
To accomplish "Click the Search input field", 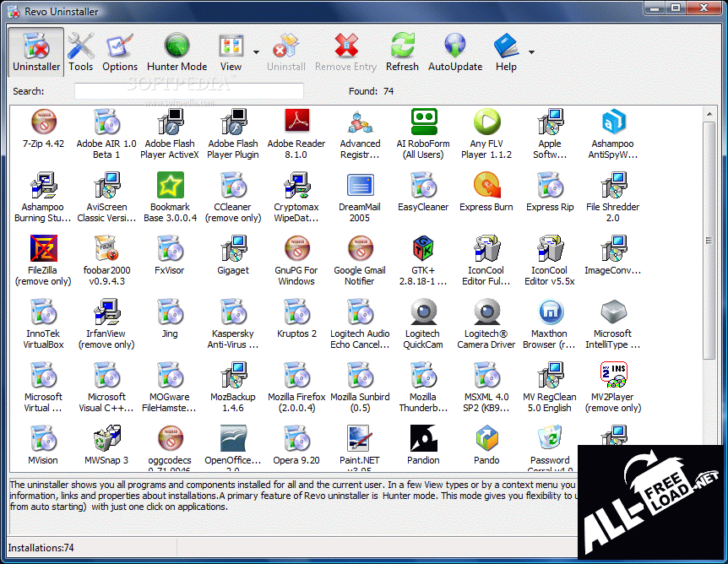I will (189, 91).
